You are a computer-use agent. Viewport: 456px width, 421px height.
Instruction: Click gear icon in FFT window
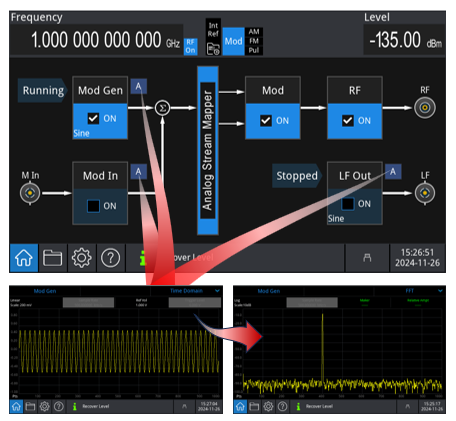(x=268, y=406)
